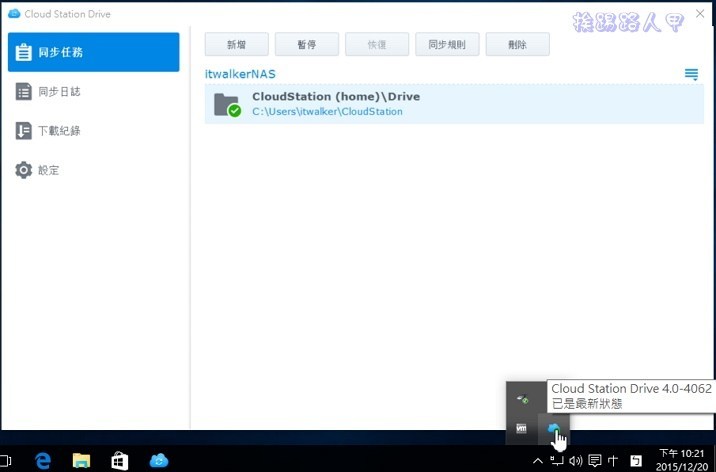This screenshot has width=716, height=472.
Task: Open Windows Store from the taskbar
Action: click(x=119, y=460)
